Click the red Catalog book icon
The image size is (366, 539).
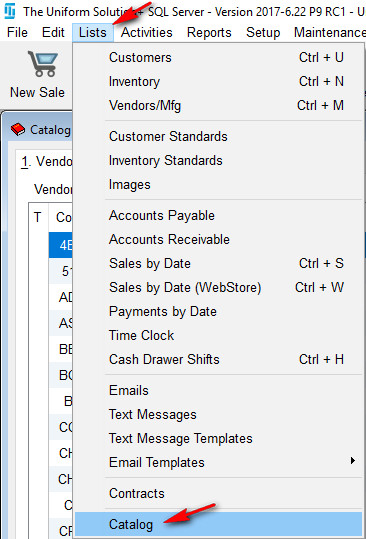point(18,130)
